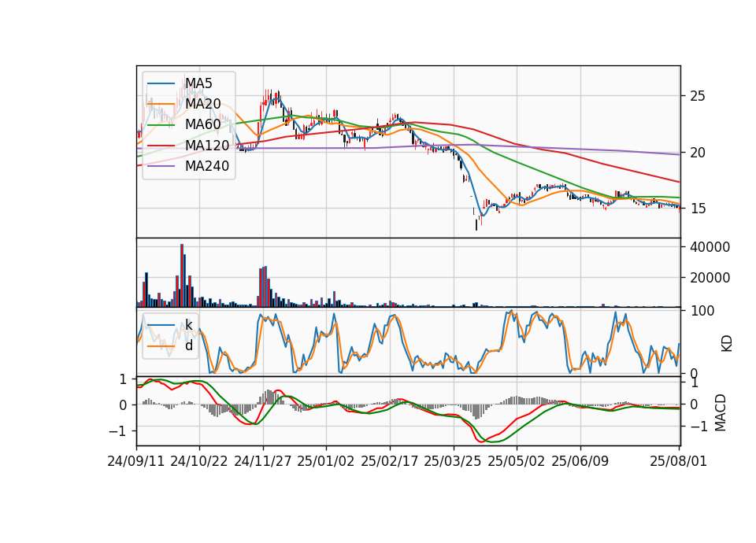Click the MA60 legend label
Viewport: 756px width, 543px height.
click(x=203, y=125)
